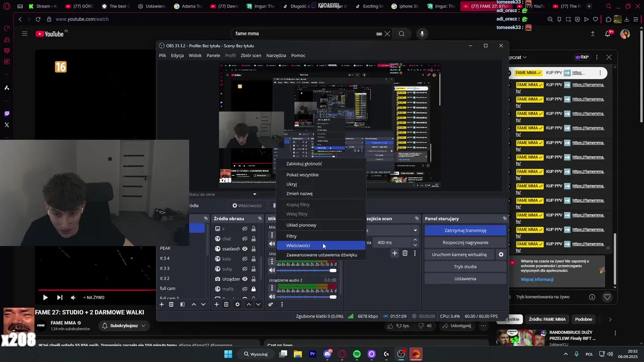Move scene up arrow
This screenshot has width=644, height=362.
[x=194, y=304]
